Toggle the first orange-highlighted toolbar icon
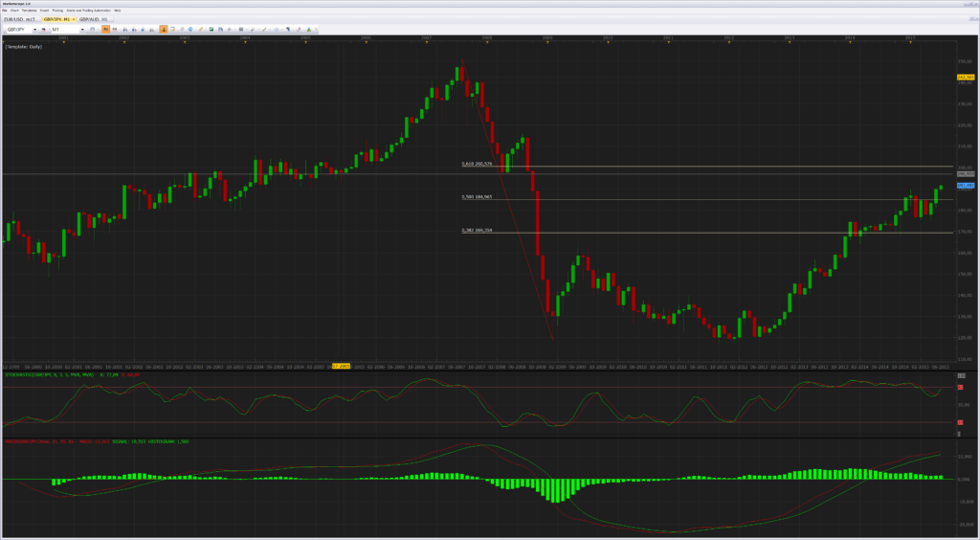Screen dimensions: 980x540 105,30
